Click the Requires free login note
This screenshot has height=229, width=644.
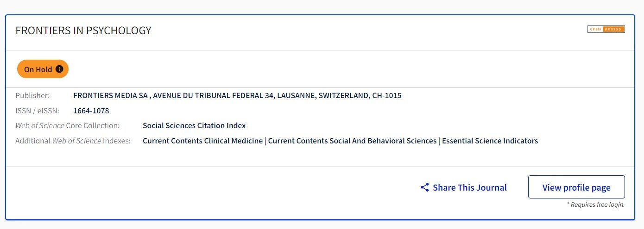click(x=596, y=204)
